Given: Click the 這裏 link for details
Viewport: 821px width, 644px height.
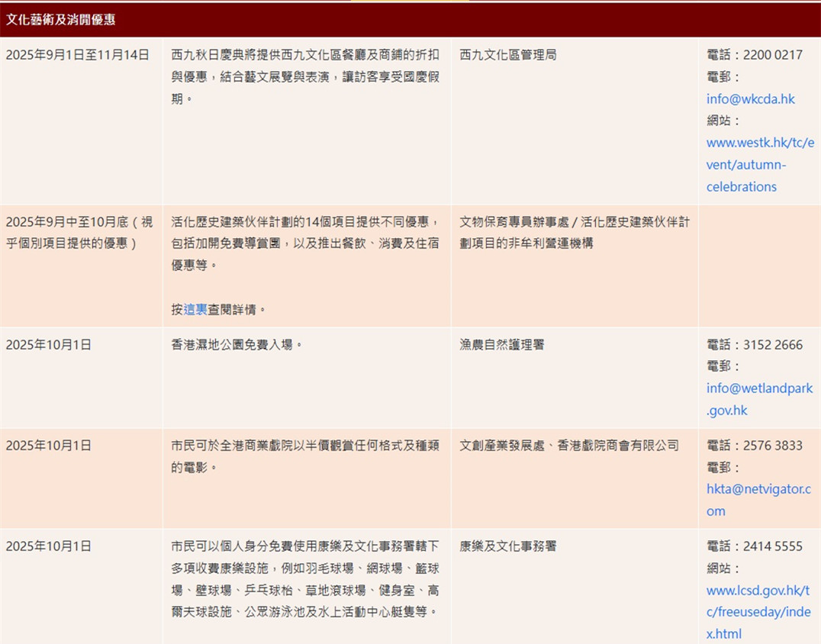Looking at the screenshot, I should click(195, 310).
